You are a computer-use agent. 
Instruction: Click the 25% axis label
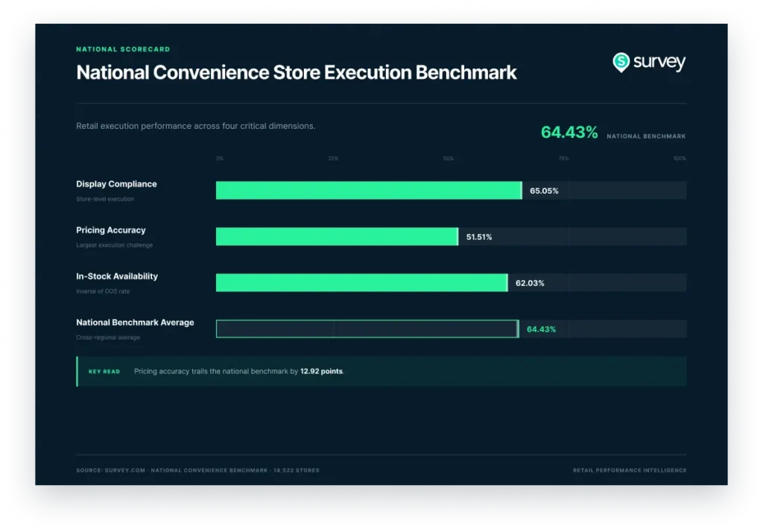333,159
